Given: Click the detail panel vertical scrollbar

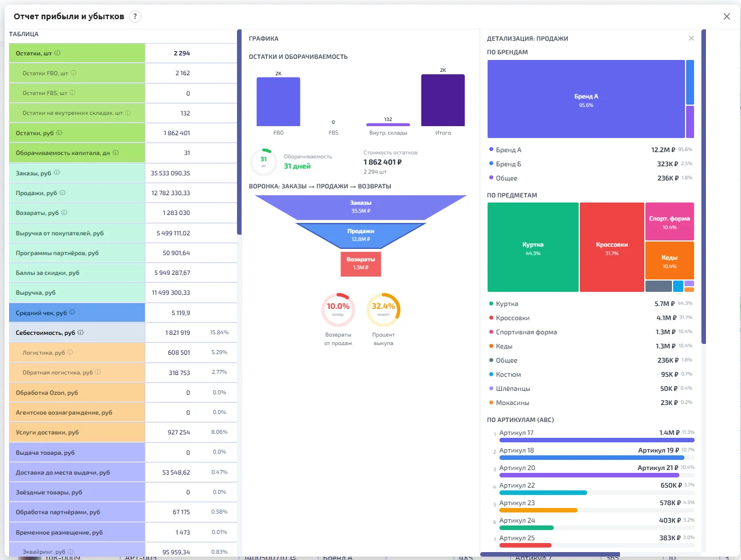Looking at the screenshot, I should coord(704,187).
